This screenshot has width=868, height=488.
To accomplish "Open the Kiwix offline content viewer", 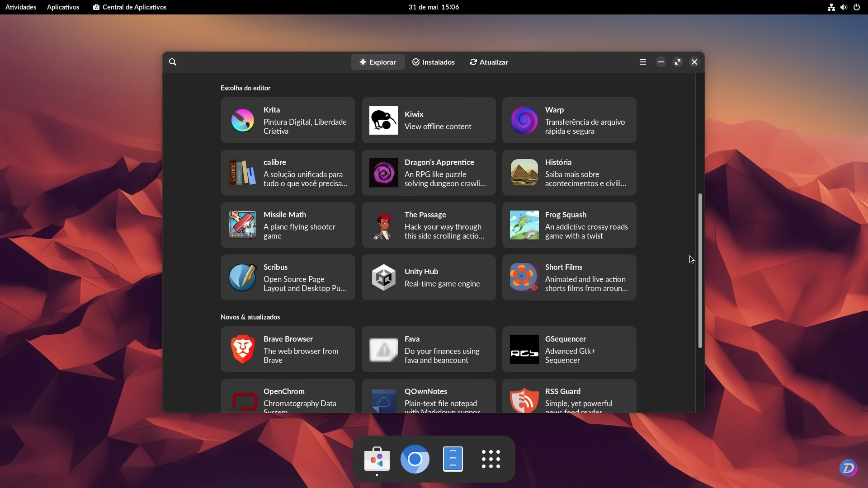I will coord(428,120).
